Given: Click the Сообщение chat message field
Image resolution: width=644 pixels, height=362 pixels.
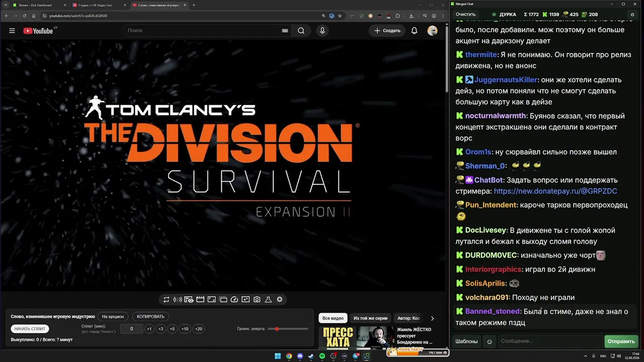Looking at the screenshot, I should pyautogui.click(x=550, y=341).
